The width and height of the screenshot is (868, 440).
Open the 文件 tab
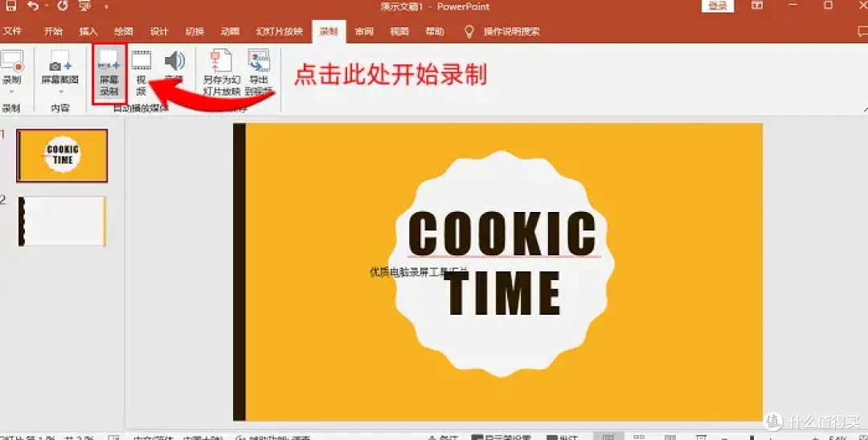pos(12,31)
